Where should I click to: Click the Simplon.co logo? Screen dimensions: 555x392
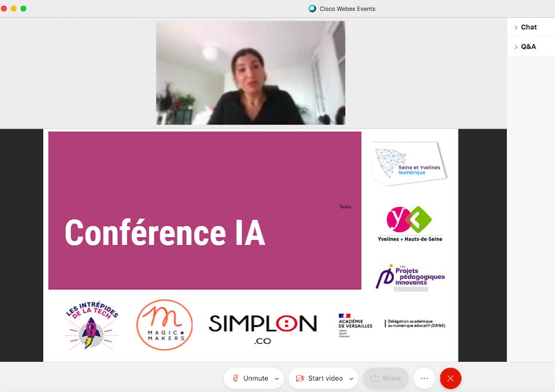pyautogui.click(x=263, y=329)
